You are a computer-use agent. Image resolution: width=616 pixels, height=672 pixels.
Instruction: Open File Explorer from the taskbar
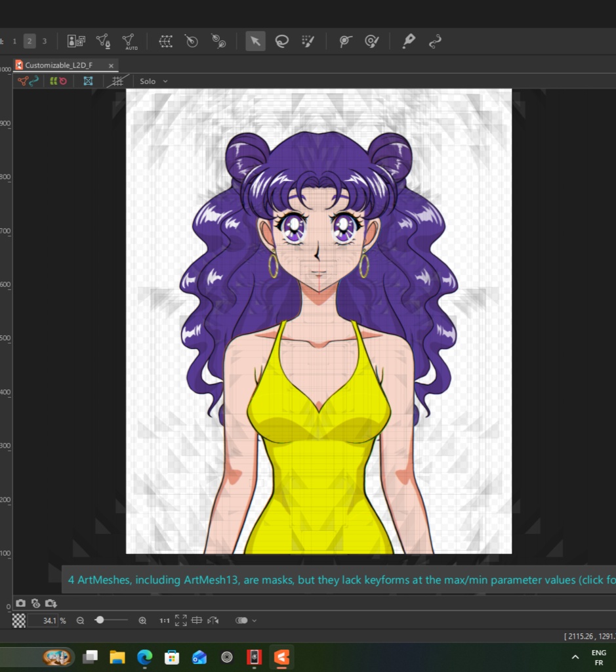(117, 656)
